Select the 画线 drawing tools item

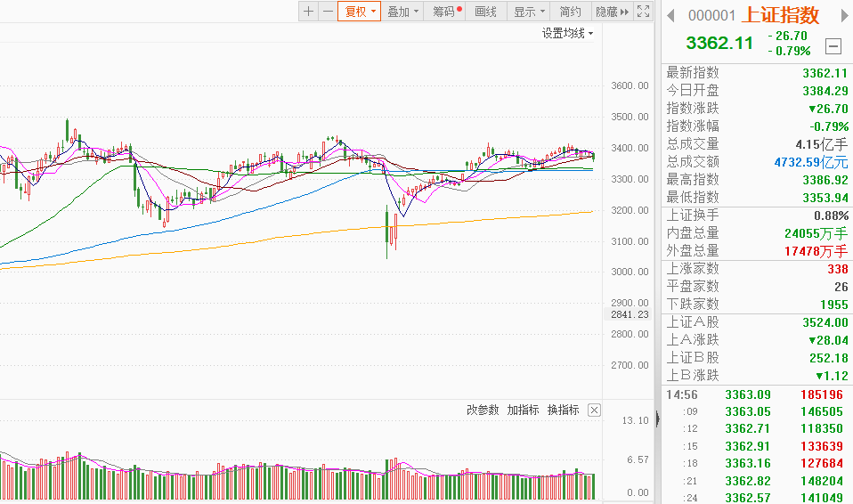(485, 12)
